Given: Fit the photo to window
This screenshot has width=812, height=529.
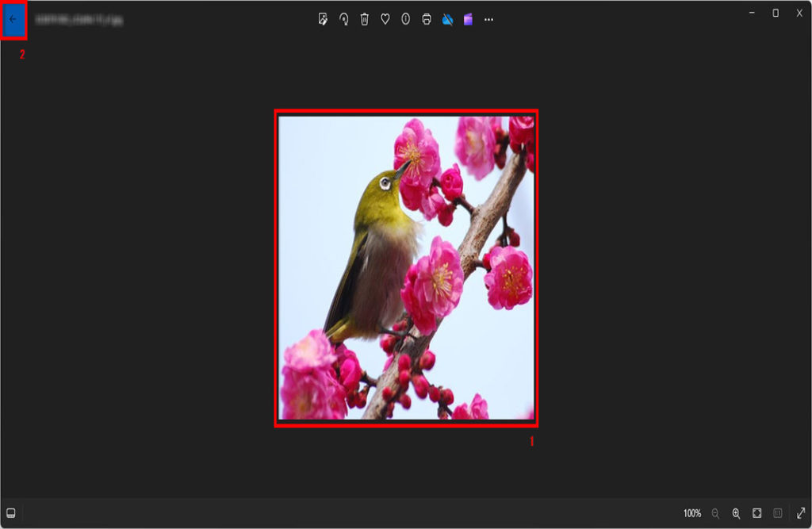Looking at the screenshot, I should pos(756,514).
